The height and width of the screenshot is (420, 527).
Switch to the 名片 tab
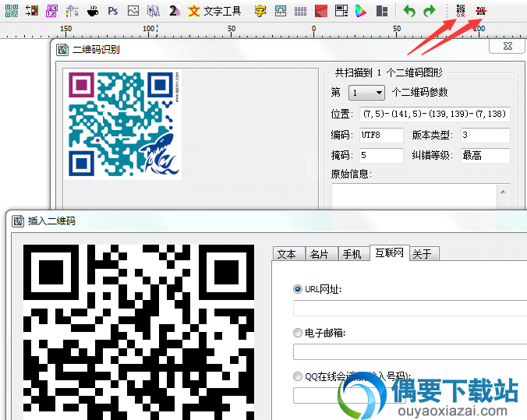(321, 254)
